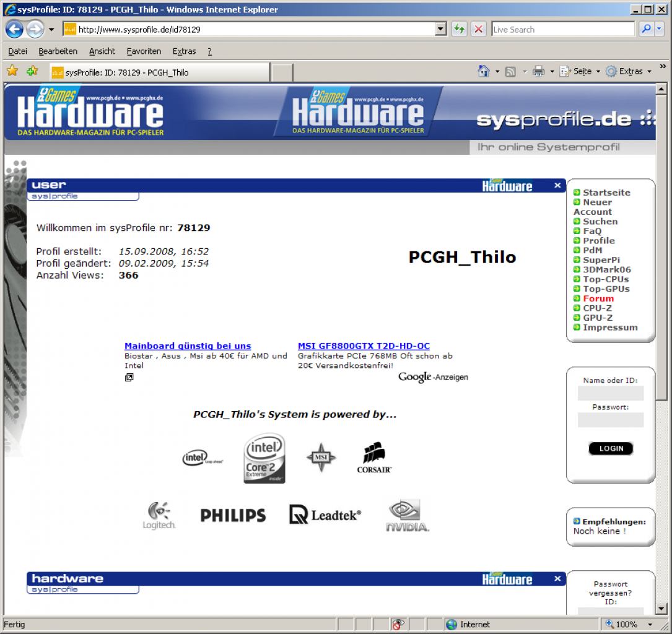Click the Home page house icon
The height and width of the screenshot is (634, 672).
click(484, 71)
